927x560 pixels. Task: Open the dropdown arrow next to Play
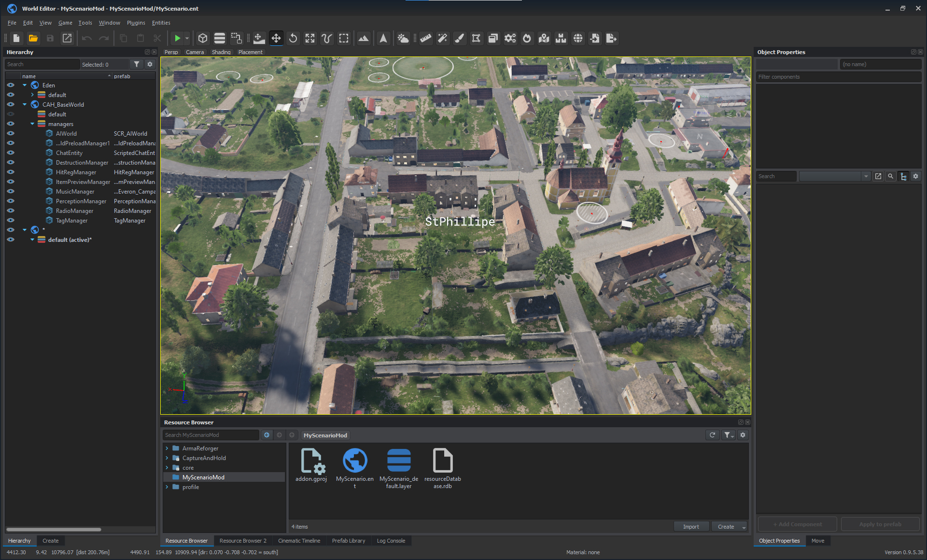pyautogui.click(x=187, y=38)
